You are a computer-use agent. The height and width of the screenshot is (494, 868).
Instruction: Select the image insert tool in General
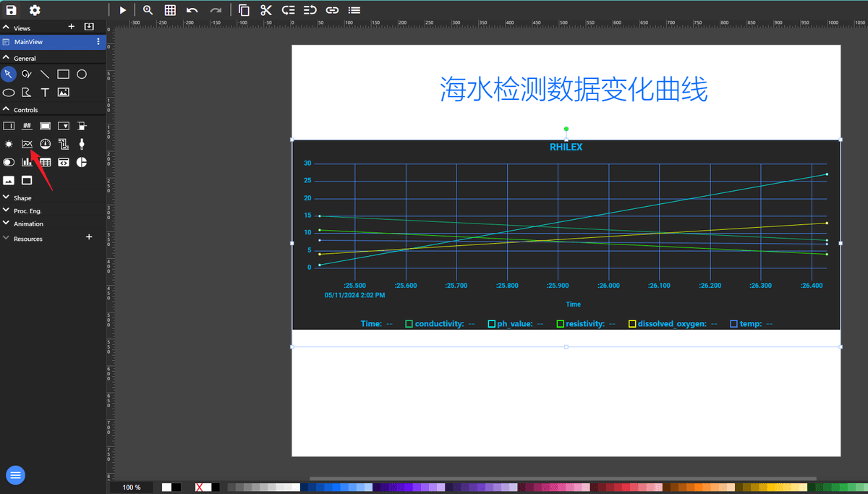click(63, 93)
